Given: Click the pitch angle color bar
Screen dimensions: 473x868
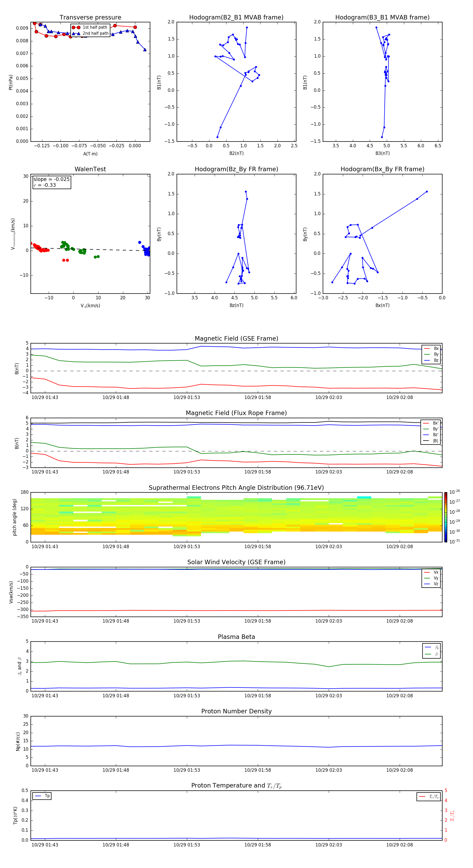Looking at the screenshot, I should tap(446, 517).
